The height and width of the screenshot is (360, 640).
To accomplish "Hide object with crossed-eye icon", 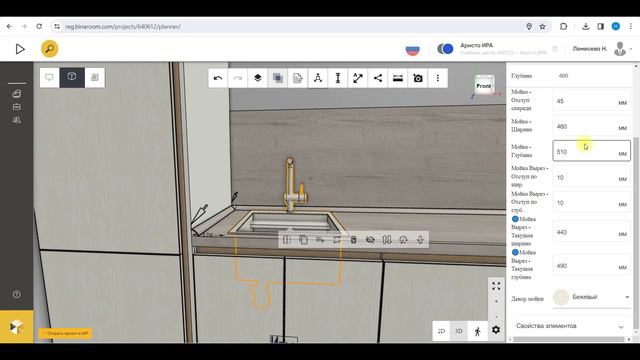I will (370, 240).
